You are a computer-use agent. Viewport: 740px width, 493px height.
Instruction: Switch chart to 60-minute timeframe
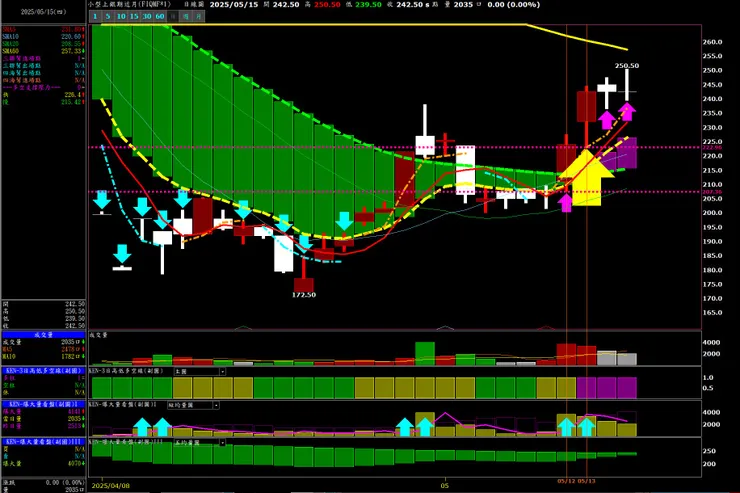coord(160,17)
